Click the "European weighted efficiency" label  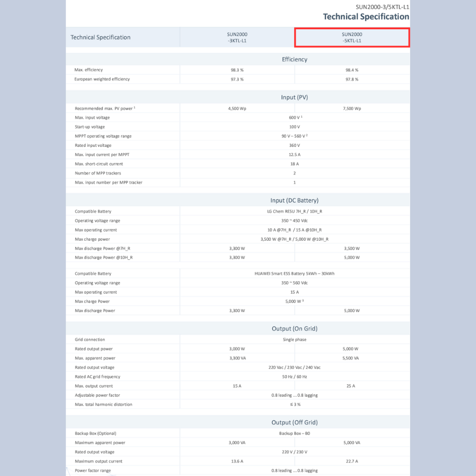tap(102, 79)
